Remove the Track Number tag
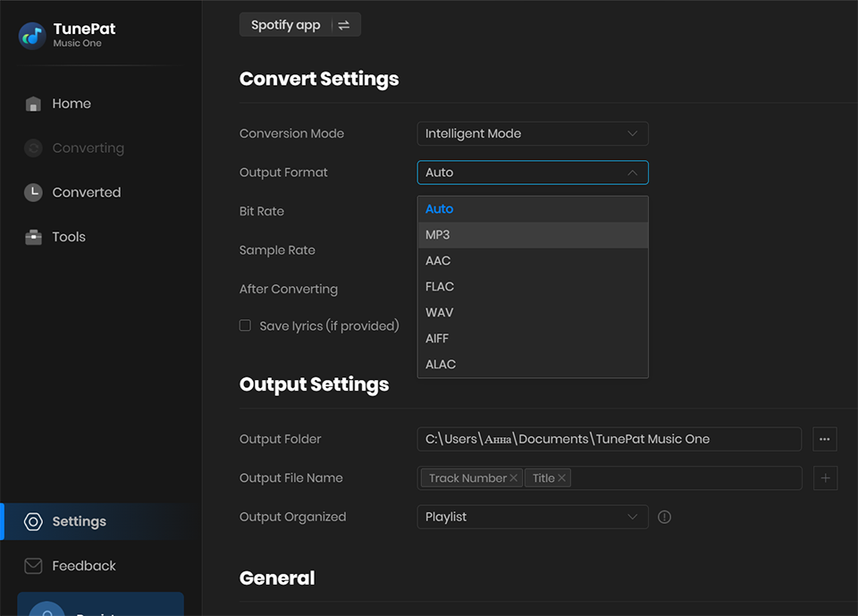The height and width of the screenshot is (616, 858). pyautogui.click(x=513, y=478)
